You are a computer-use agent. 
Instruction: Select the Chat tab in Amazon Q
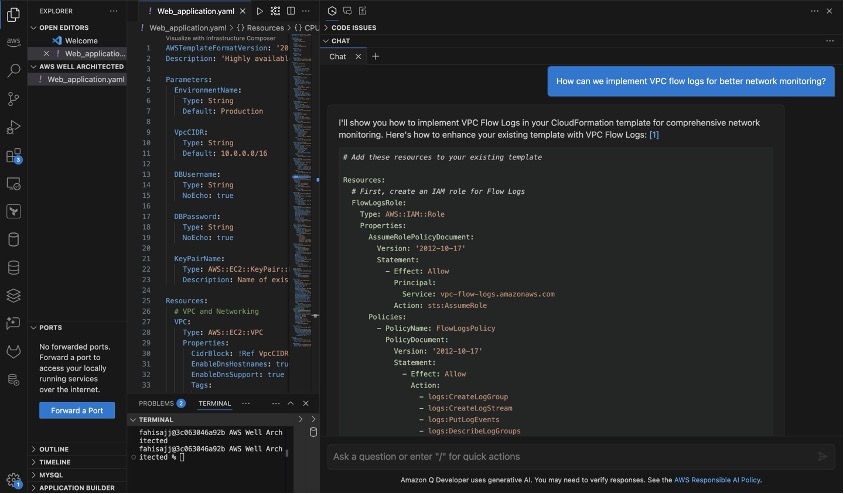point(337,57)
